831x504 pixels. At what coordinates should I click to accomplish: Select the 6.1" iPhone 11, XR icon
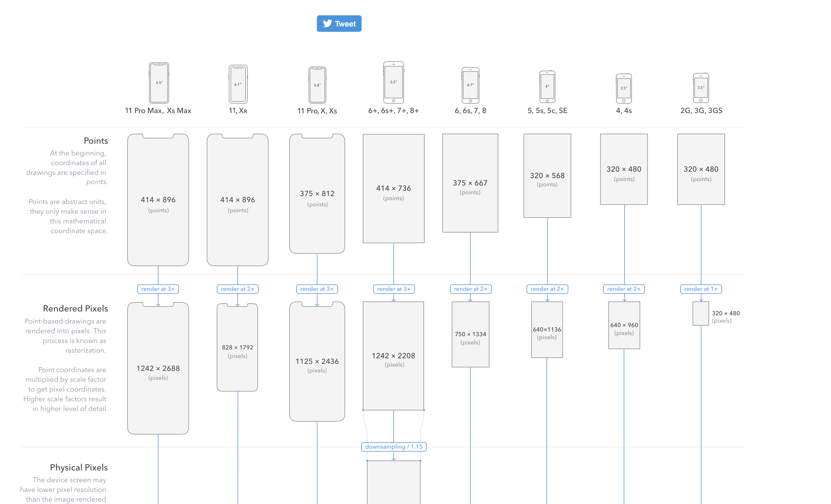238,84
